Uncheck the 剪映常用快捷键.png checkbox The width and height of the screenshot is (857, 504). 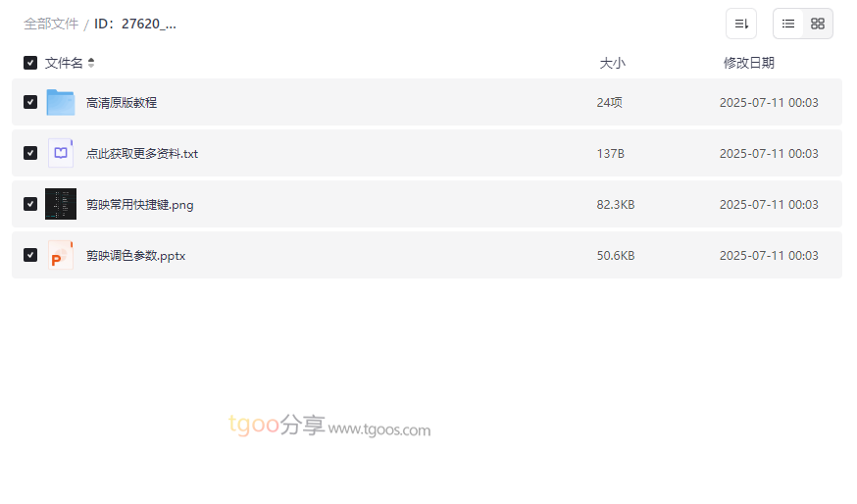pyautogui.click(x=30, y=204)
